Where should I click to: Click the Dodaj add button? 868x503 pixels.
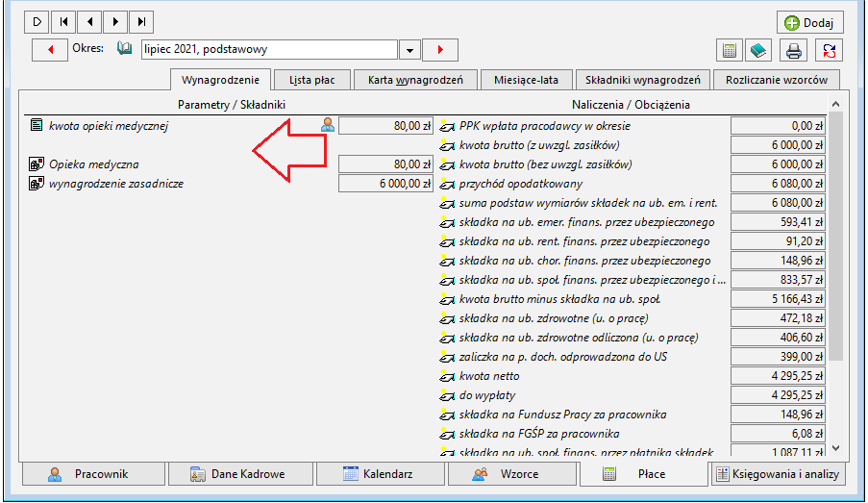pos(810,23)
